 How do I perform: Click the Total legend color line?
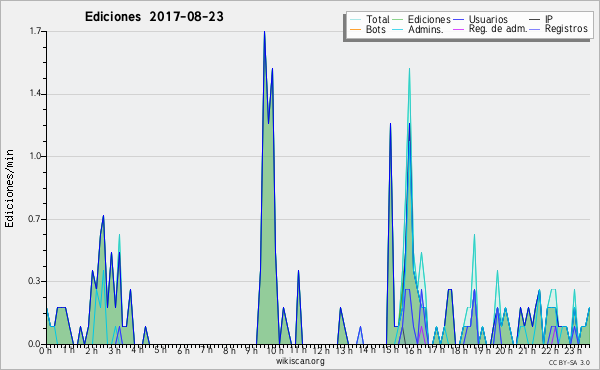(355, 20)
